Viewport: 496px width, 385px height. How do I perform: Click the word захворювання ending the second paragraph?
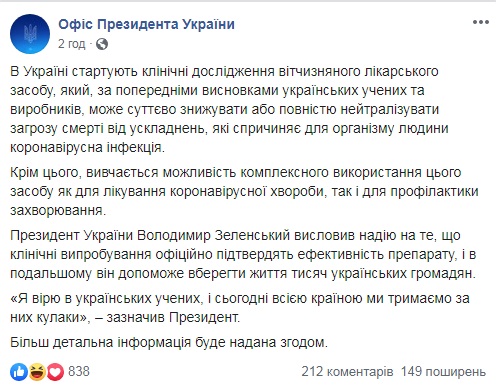58,211
